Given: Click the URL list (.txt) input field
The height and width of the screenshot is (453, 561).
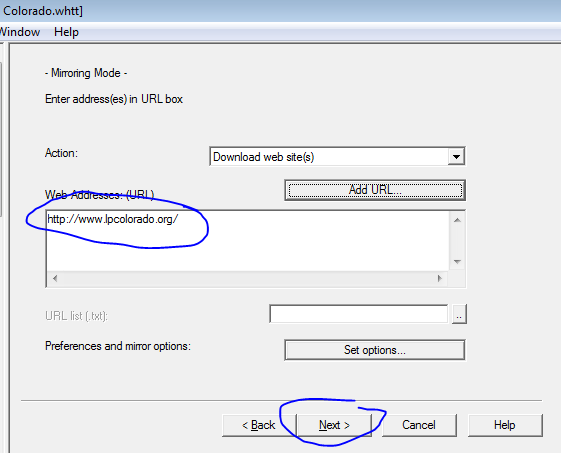Looking at the screenshot, I should point(358,314).
